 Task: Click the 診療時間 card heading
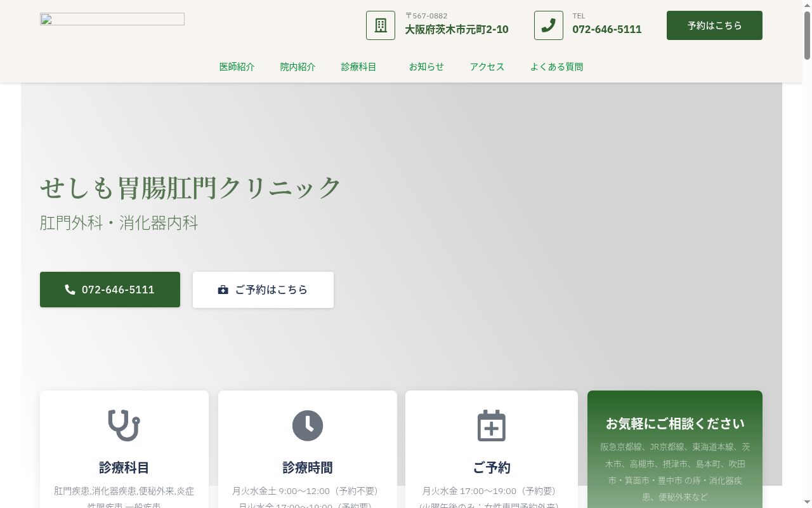click(308, 468)
